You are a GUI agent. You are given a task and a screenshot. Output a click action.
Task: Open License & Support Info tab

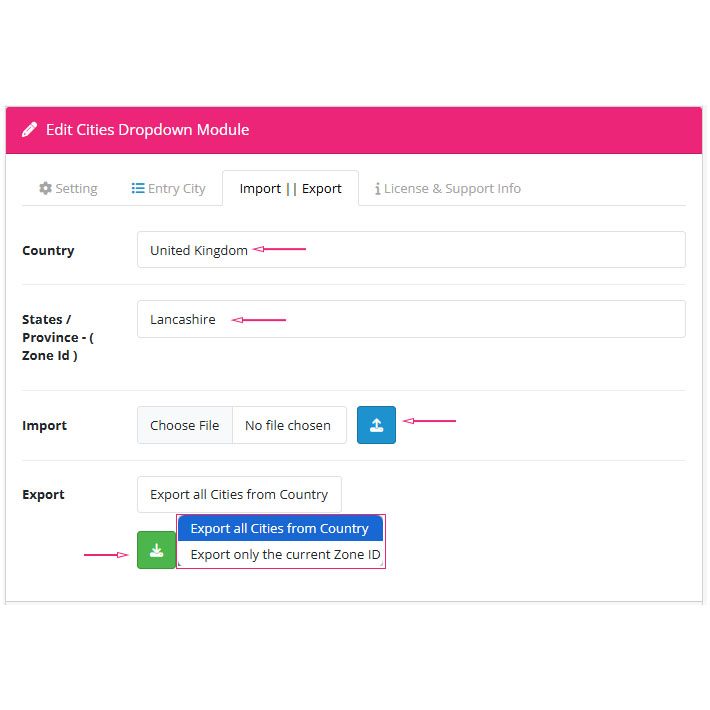(x=448, y=188)
